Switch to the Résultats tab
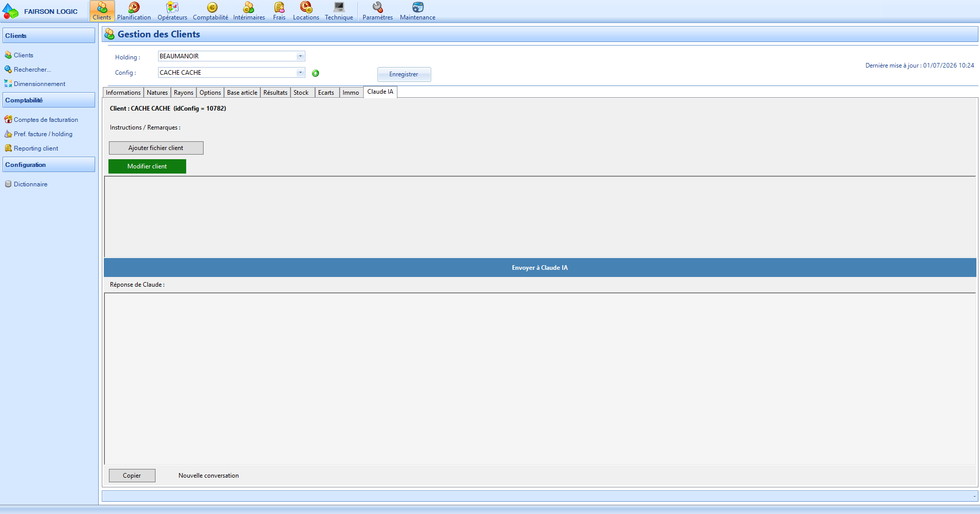The height and width of the screenshot is (514, 980). pos(275,93)
